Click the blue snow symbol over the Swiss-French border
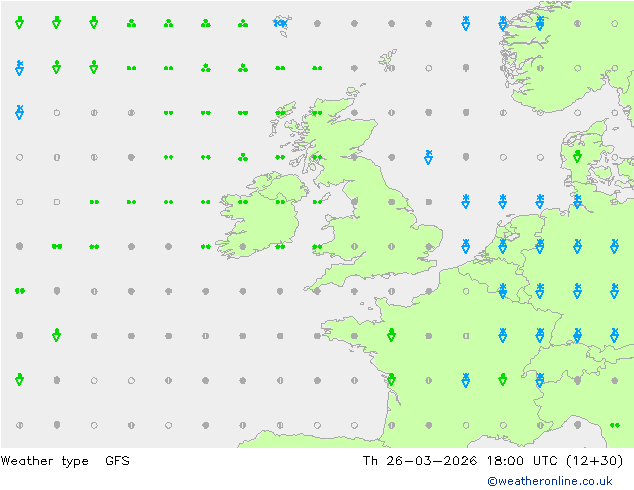The width and height of the screenshot is (634, 490). (x=540, y=379)
